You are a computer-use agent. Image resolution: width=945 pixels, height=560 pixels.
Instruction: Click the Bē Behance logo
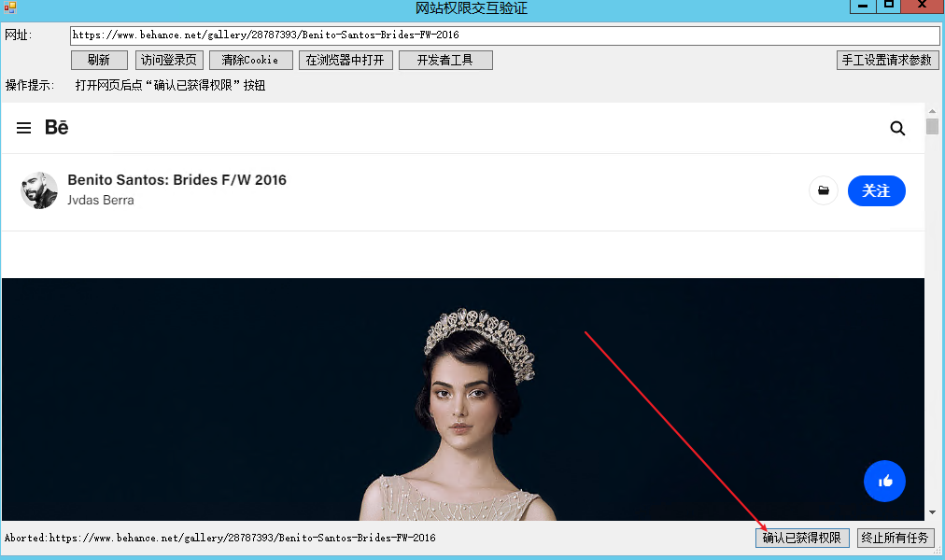[57, 127]
